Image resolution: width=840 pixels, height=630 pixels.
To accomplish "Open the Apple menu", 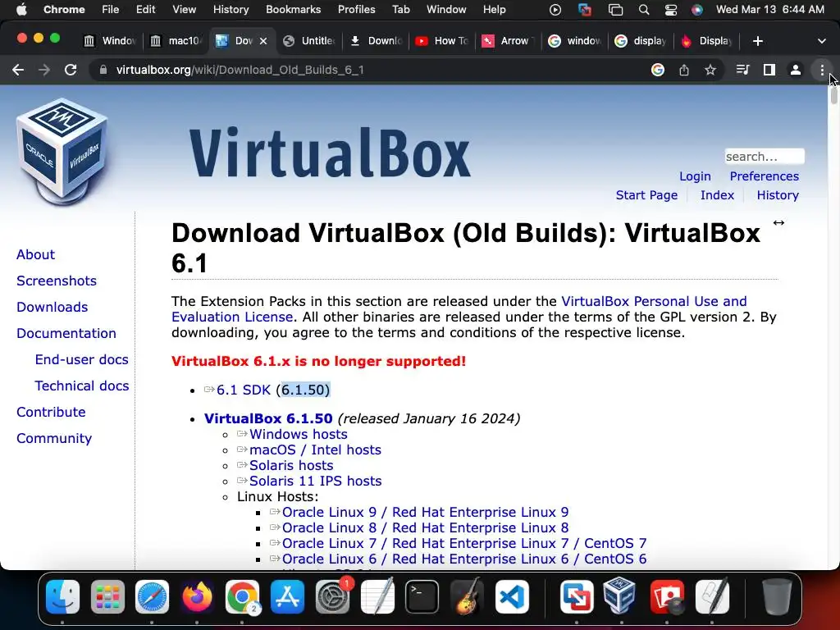I will click(21, 10).
